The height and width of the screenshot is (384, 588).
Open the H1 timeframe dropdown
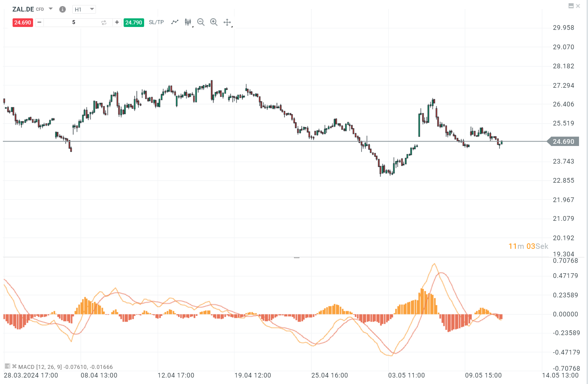pos(84,9)
